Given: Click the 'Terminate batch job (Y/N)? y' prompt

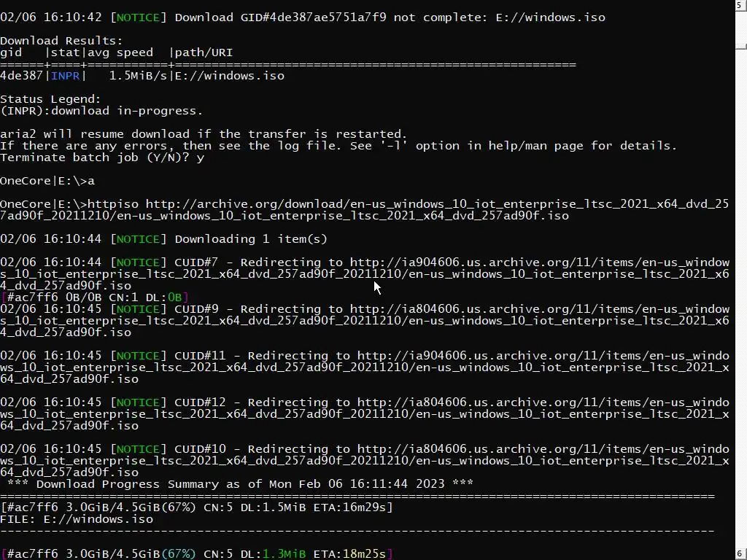Looking at the screenshot, I should pyautogui.click(x=102, y=157).
